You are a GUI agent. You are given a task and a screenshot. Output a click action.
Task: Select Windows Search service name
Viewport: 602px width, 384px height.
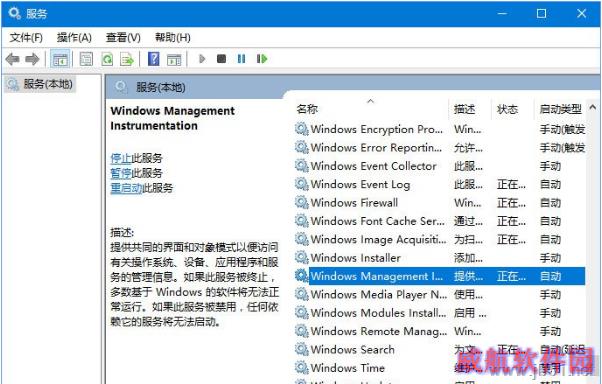click(352, 349)
